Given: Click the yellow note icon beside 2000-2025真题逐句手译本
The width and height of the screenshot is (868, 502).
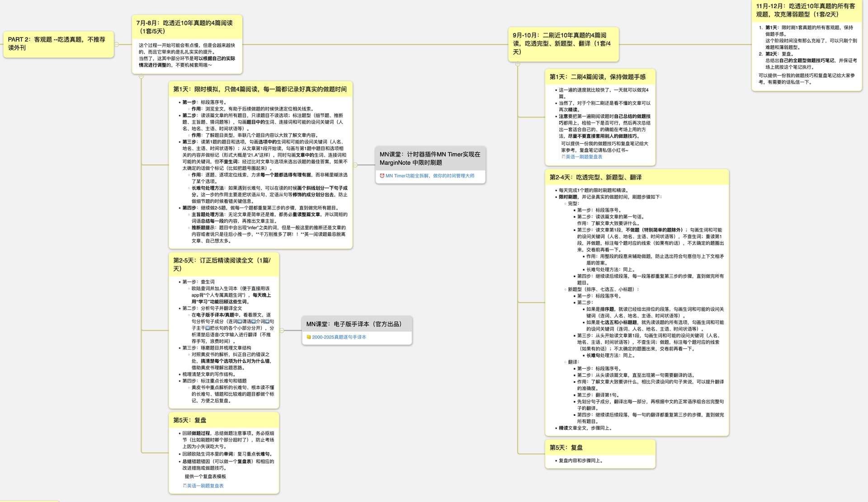Looking at the screenshot, I should click(x=309, y=337).
